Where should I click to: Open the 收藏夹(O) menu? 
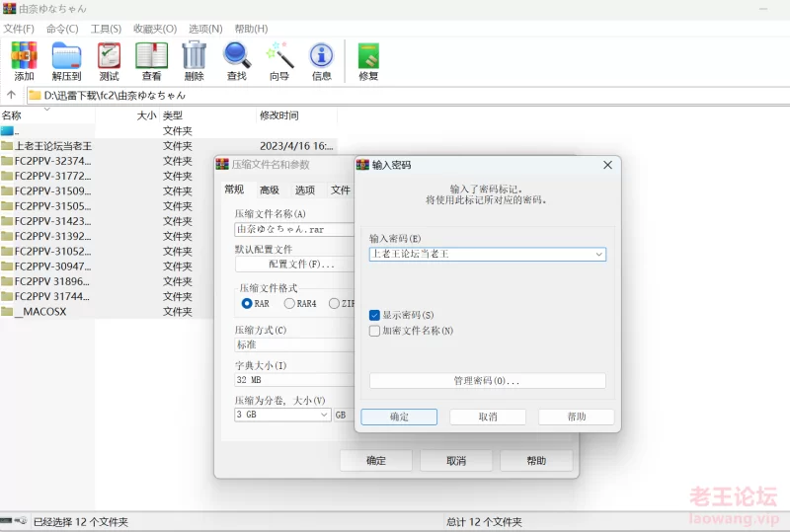click(x=155, y=29)
